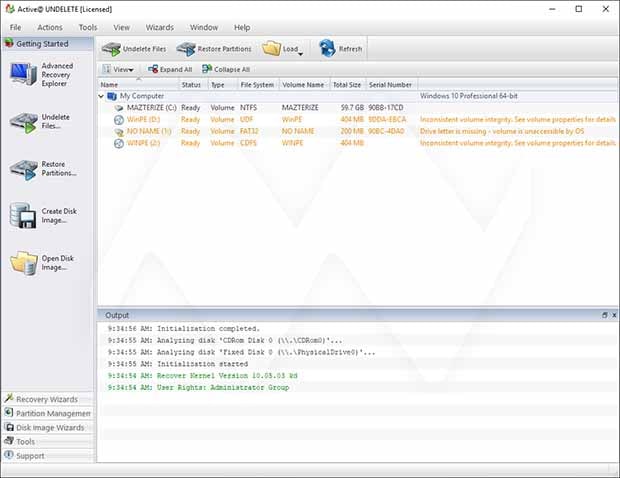Open the Wizards menu
This screenshot has height=478, width=620.
click(160, 27)
